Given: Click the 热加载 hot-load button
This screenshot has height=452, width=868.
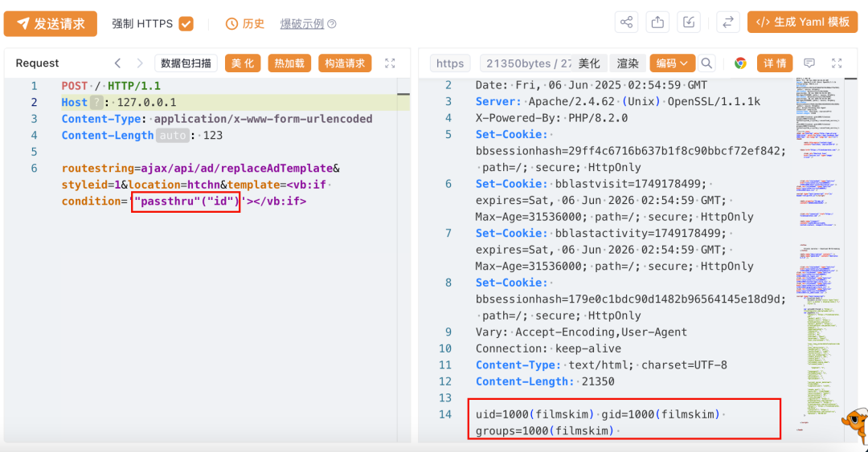Looking at the screenshot, I should 289,63.
